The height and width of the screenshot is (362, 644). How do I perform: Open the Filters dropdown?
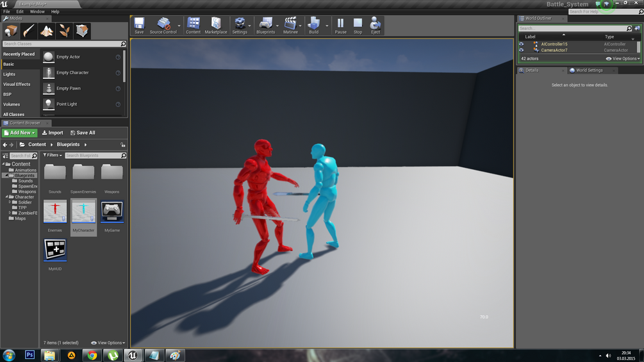(53, 155)
